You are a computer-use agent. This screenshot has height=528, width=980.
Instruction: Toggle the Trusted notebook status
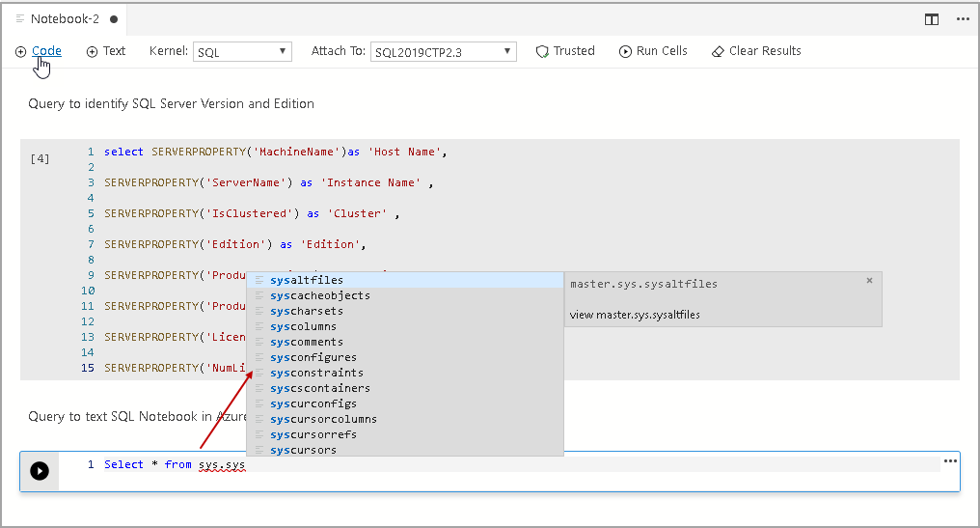click(565, 51)
